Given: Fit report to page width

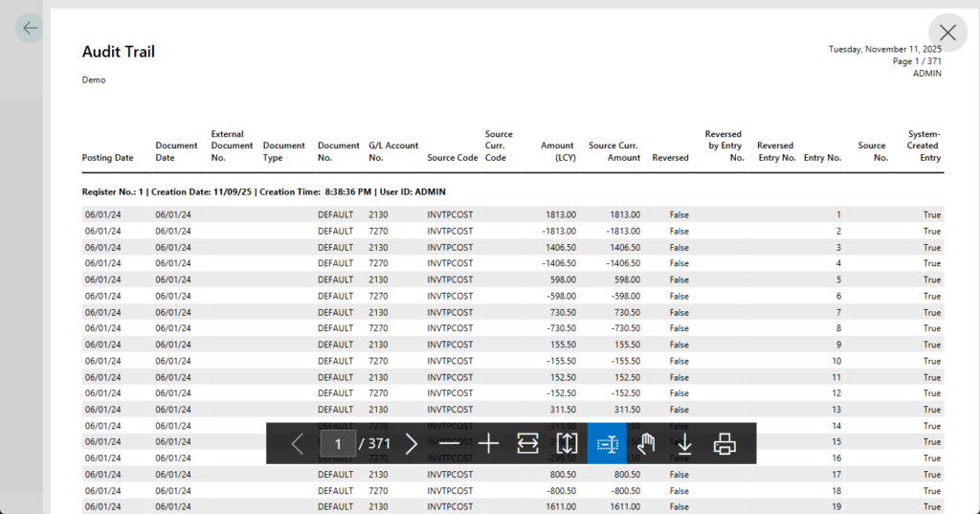Looking at the screenshot, I should pos(528,444).
